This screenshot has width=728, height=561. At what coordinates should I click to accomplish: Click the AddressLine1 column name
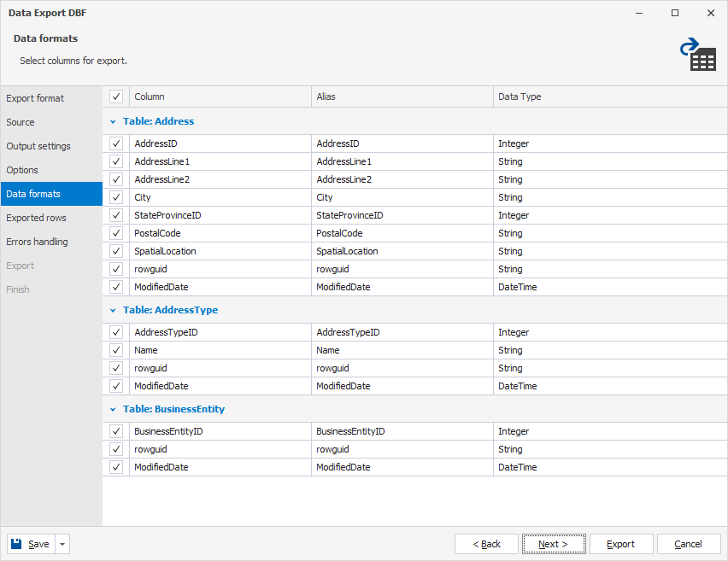tap(162, 161)
